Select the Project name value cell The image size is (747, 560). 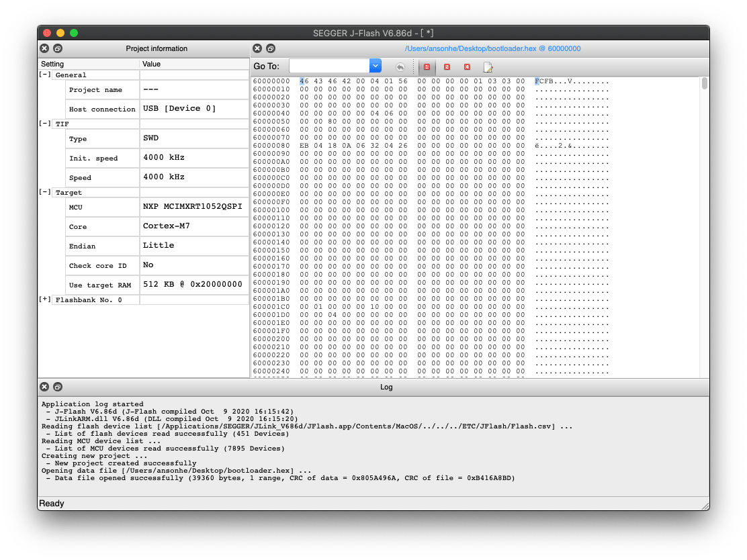(x=194, y=89)
